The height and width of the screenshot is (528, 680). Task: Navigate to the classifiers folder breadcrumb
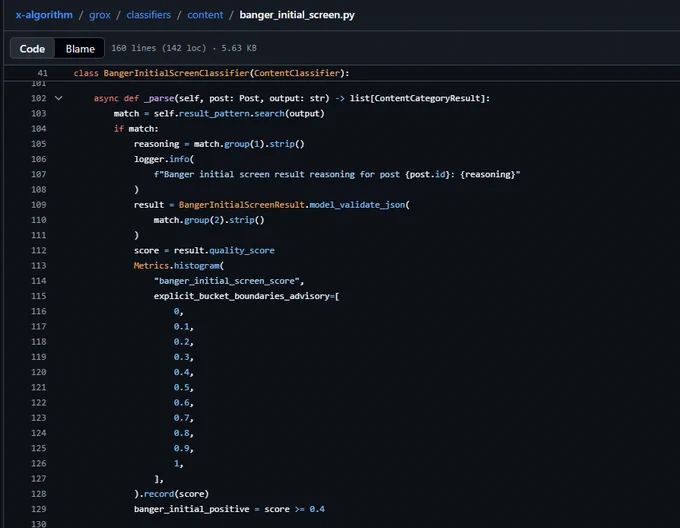click(148, 15)
